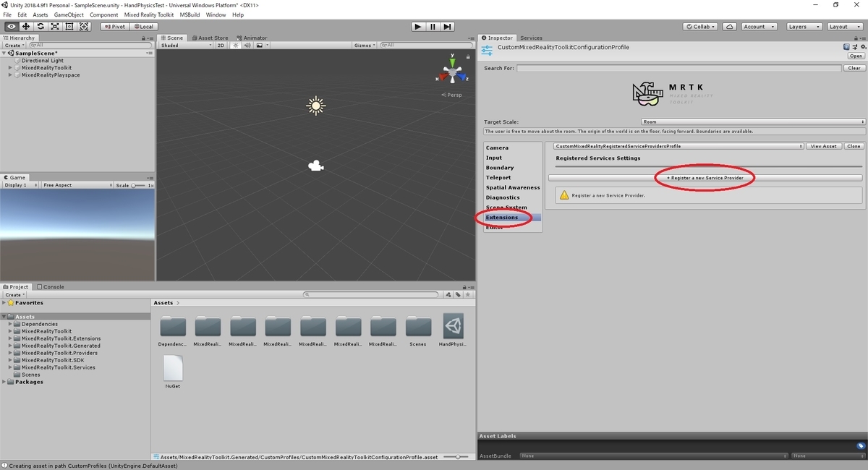Open the Account dropdown
The height and width of the screenshot is (470, 868).
coord(759,27)
